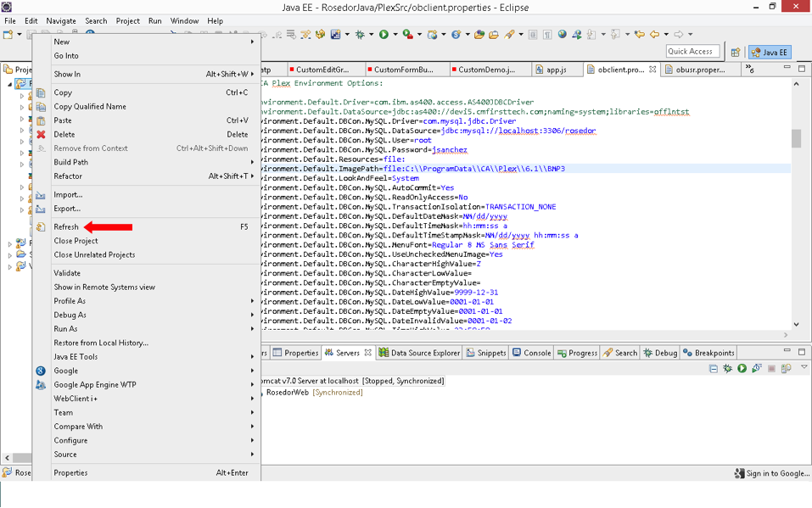Expand the Build Path submenu
The width and height of the screenshot is (812, 508).
71,162
